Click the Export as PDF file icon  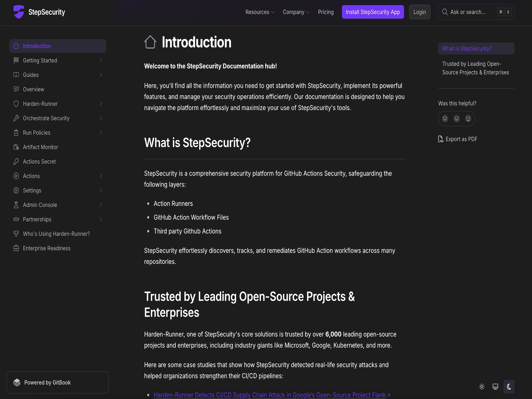[441, 139]
